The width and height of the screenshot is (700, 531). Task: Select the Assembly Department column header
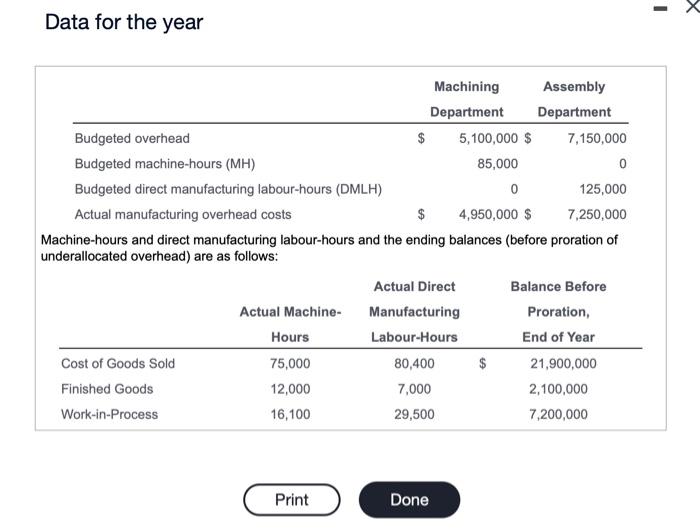[x=574, y=99]
